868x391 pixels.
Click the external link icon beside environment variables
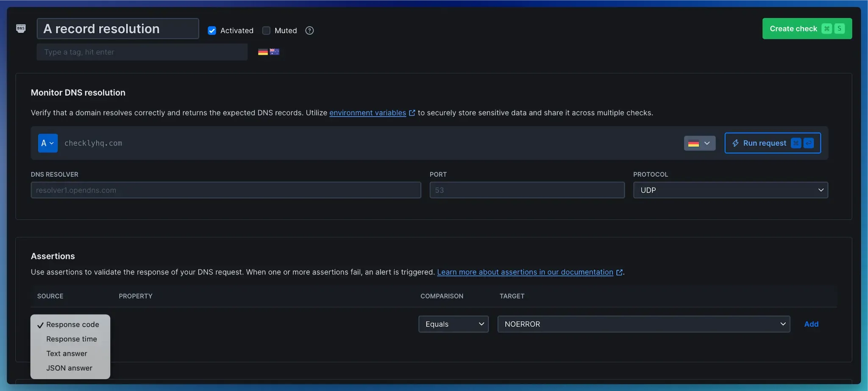pyautogui.click(x=412, y=113)
